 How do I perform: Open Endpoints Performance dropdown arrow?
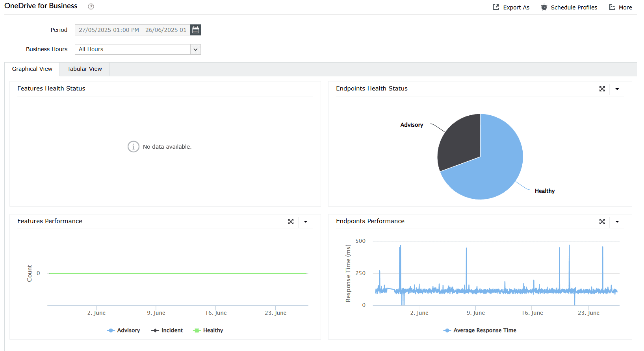(x=617, y=222)
